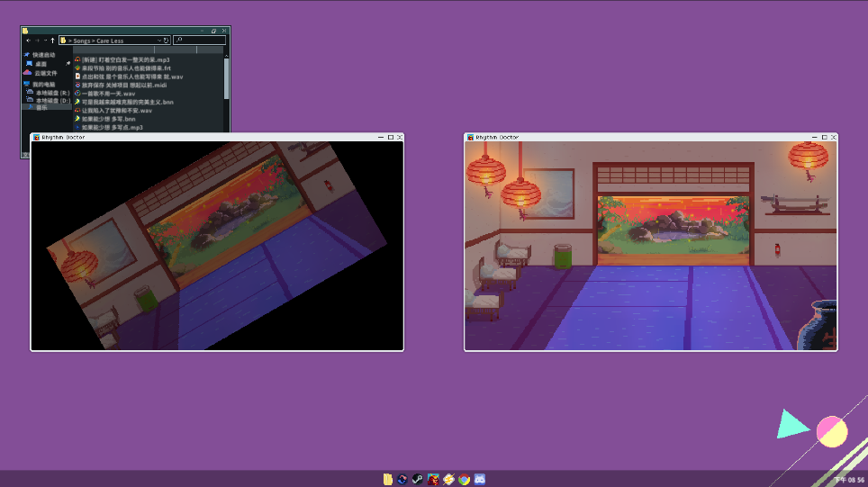The width and height of the screenshot is (868, 487).
Task: Minimize the left Rhythm Doctor window
Action: click(x=381, y=137)
